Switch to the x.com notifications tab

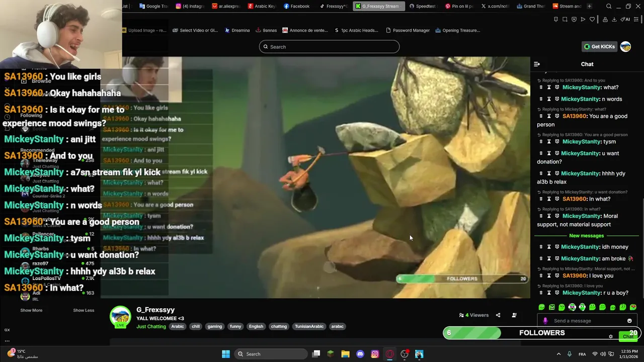coord(494,6)
